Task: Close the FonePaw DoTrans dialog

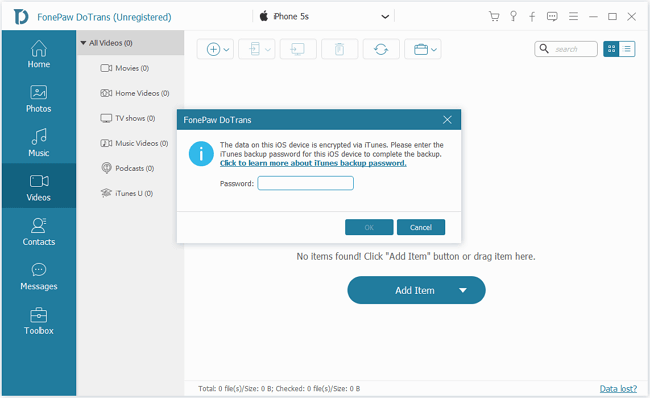Action: (447, 120)
